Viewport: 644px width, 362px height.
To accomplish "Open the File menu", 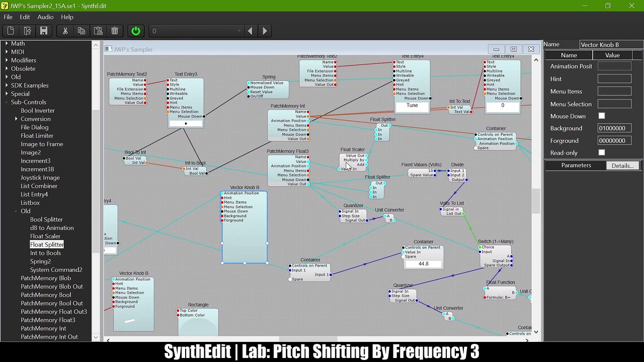I will (x=8, y=17).
